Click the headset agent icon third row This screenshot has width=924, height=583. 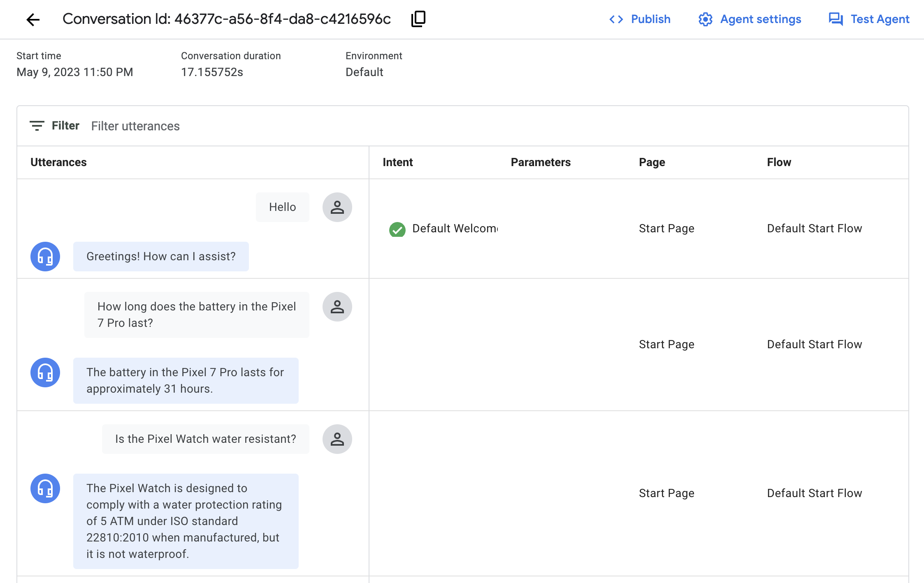tap(44, 489)
